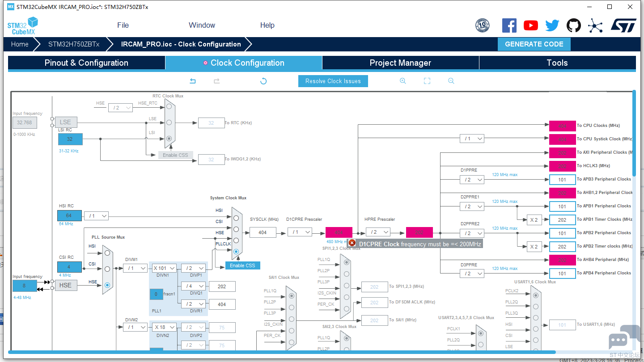This screenshot has width=644, height=362.
Task: Select HSI input on System Clock Mux
Action: tap(236, 218)
